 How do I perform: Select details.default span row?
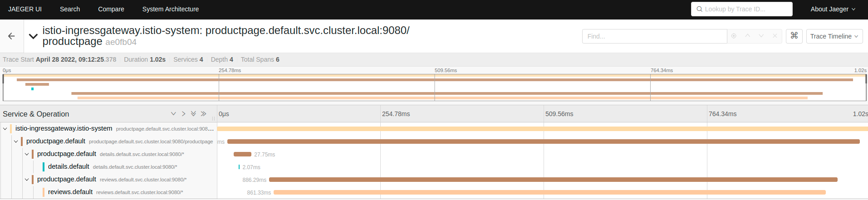pos(130,167)
